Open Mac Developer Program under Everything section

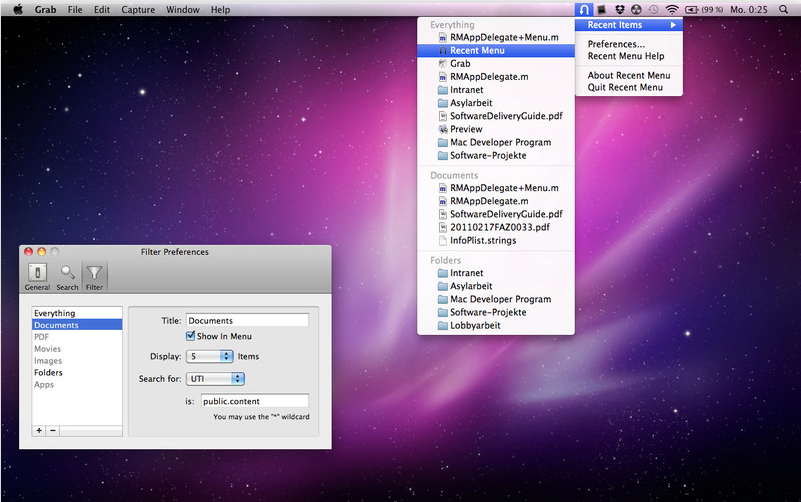(496, 142)
